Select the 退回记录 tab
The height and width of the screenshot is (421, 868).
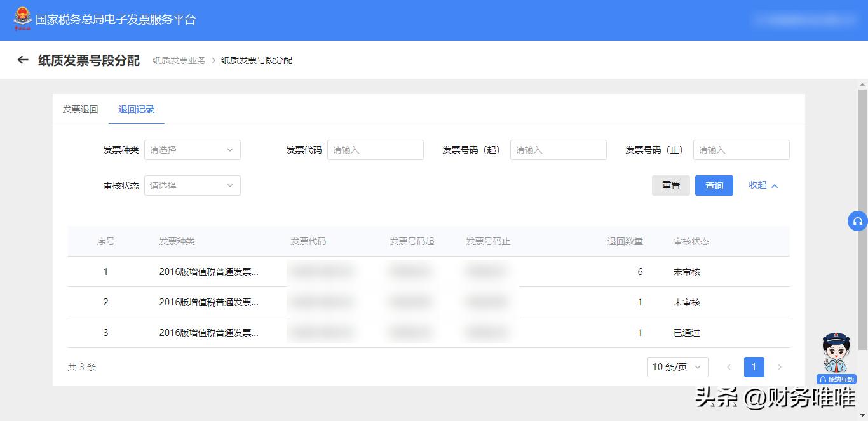click(x=136, y=109)
